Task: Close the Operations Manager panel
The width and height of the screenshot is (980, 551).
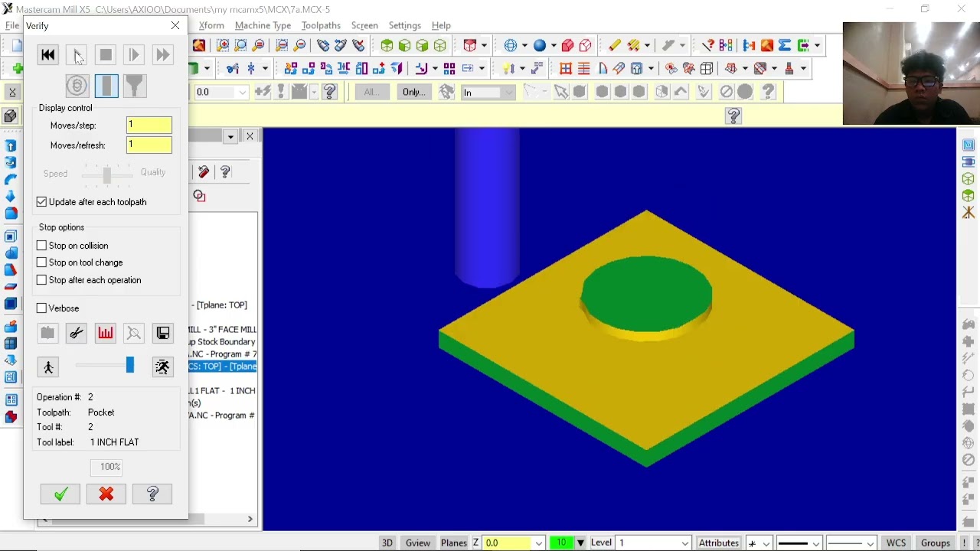Action: [x=250, y=136]
